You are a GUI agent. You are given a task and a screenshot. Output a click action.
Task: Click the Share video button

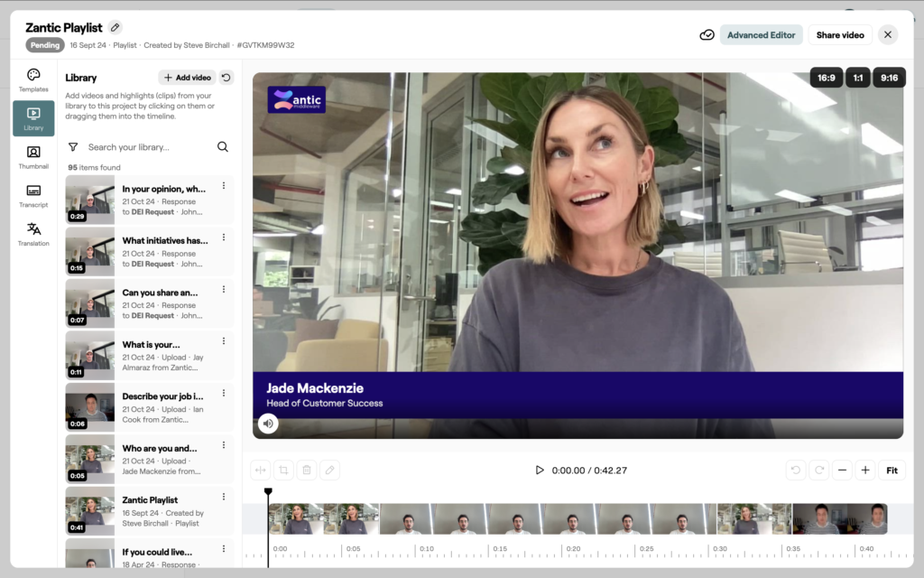tap(840, 35)
